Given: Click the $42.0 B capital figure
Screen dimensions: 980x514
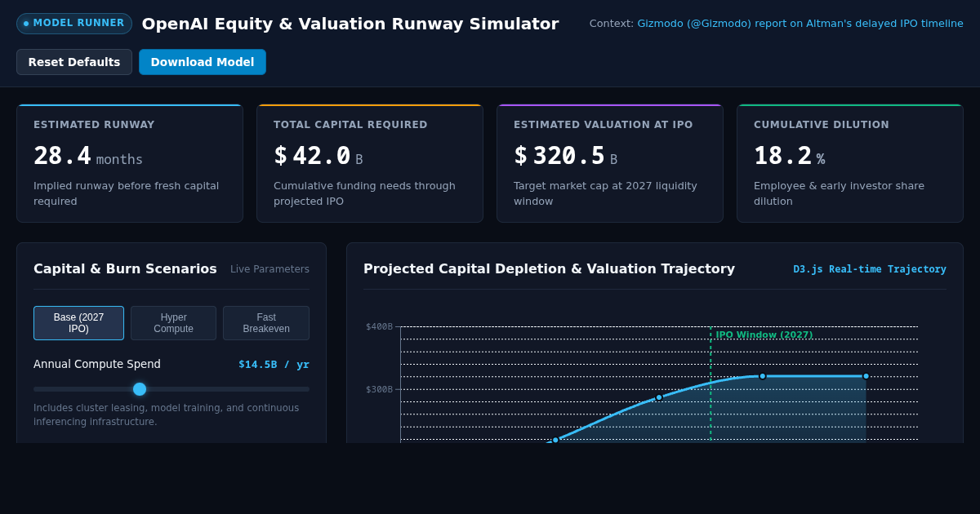Looking at the screenshot, I should click(318, 156).
